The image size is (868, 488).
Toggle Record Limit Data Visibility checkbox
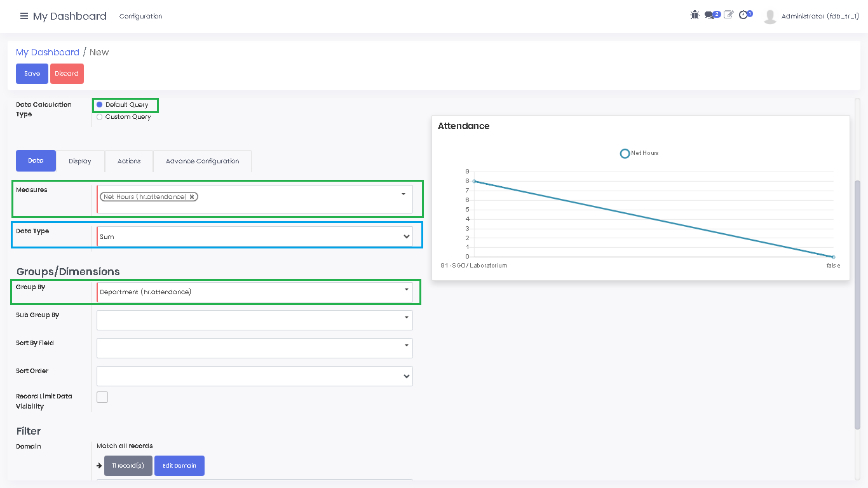pos(102,397)
